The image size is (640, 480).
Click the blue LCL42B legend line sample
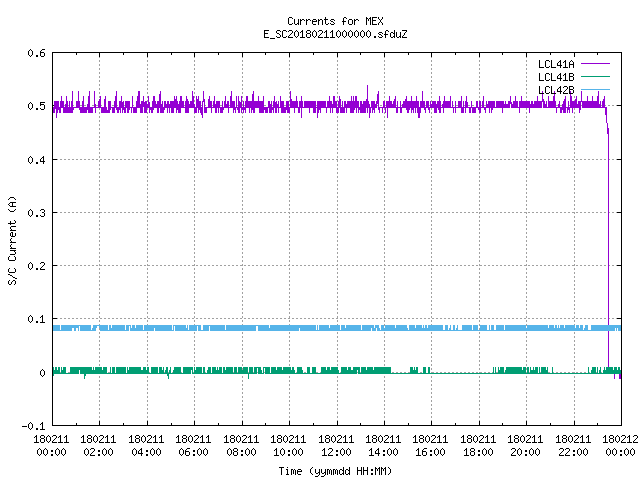tap(595, 89)
